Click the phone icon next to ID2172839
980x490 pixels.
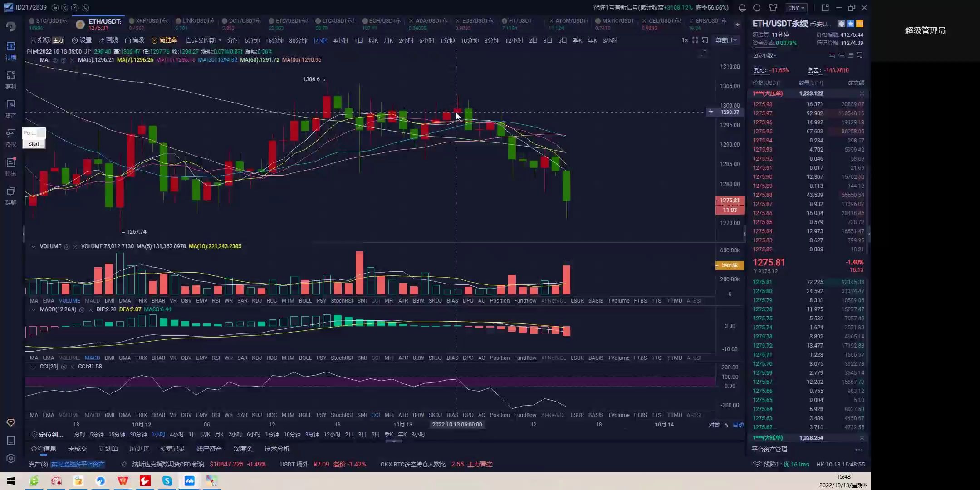coord(85,8)
